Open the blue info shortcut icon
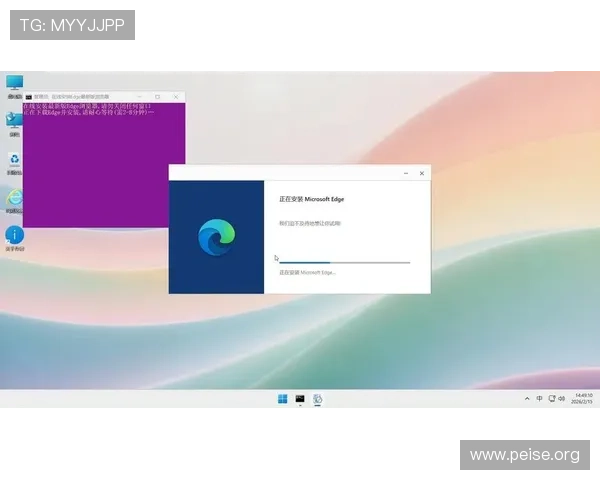 coord(14,235)
